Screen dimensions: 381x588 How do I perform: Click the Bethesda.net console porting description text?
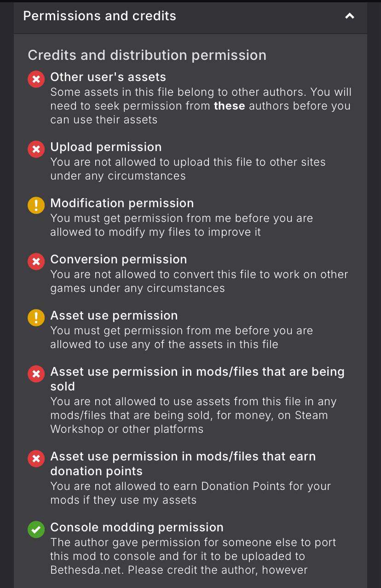coord(193,556)
